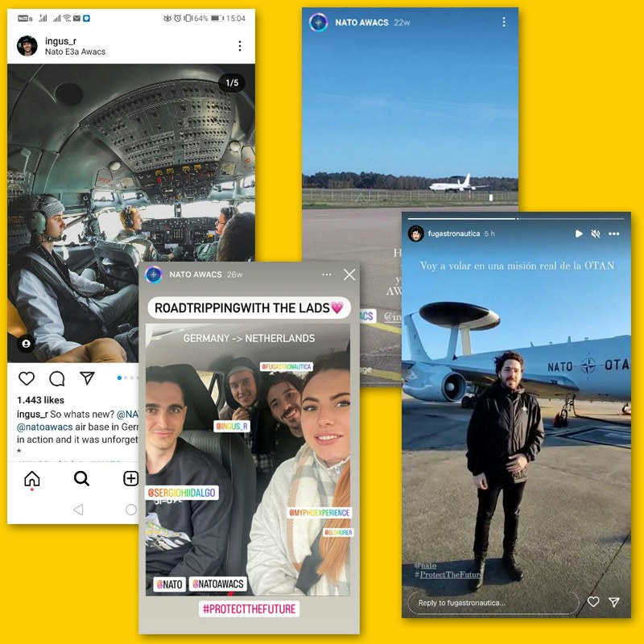The width and height of the screenshot is (644, 644).
Task: Open more options on the roadtripping story
Action: click(327, 275)
